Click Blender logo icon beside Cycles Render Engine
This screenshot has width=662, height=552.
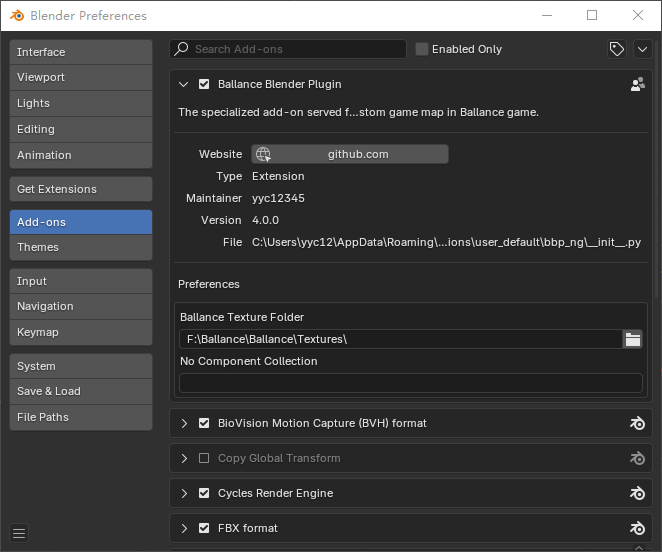click(637, 494)
